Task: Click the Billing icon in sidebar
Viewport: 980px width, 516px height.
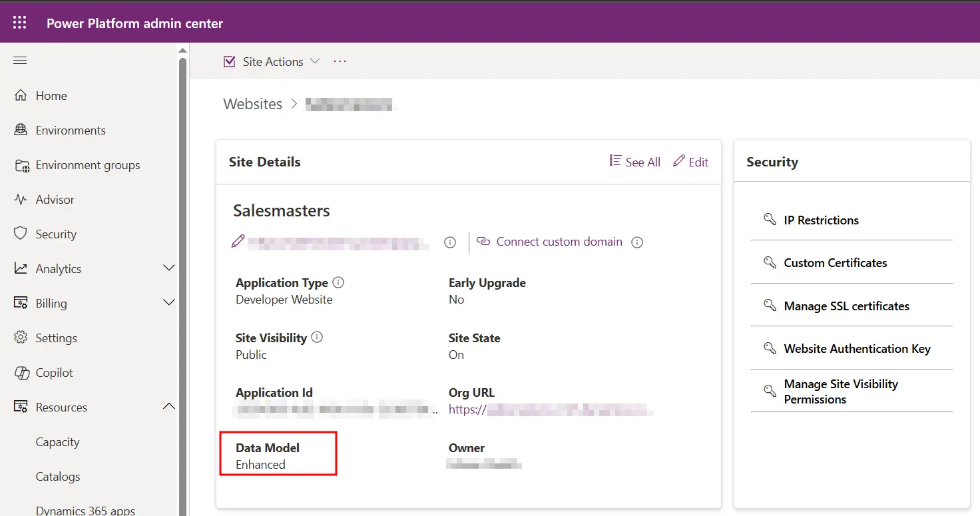Action: (x=21, y=303)
